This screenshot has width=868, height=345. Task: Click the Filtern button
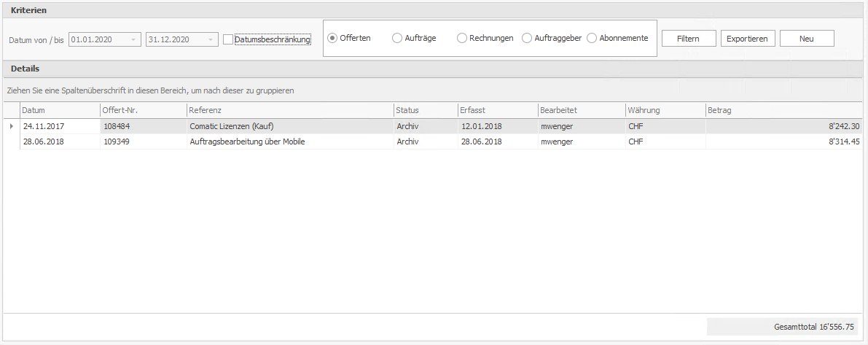[688, 39]
